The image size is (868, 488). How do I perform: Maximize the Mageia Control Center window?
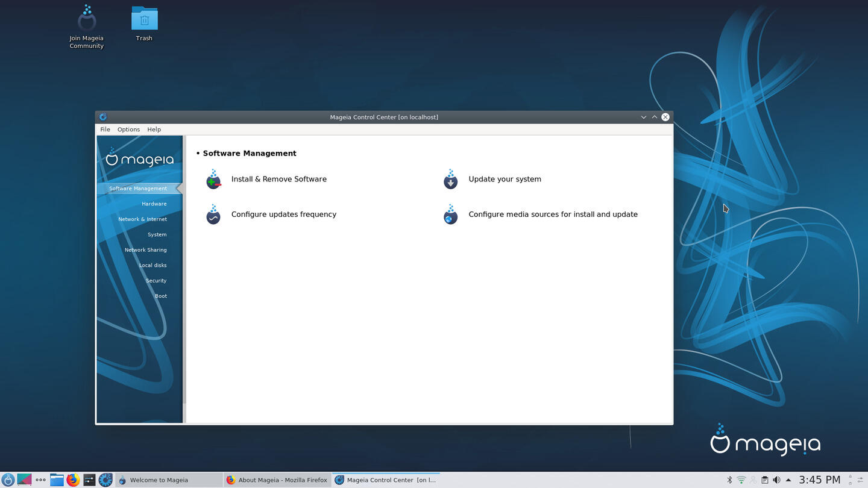pyautogui.click(x=655, y=117)
